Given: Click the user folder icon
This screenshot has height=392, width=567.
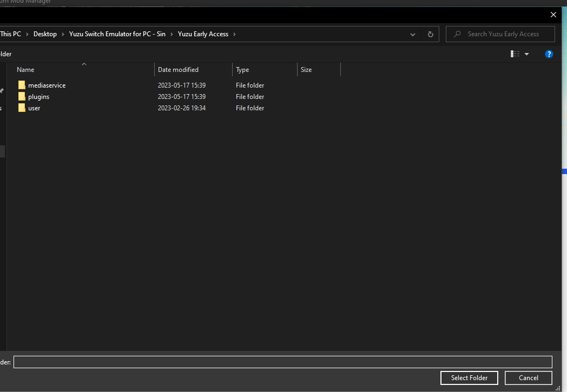Looking at the screenshot, I should coord(22,108).
